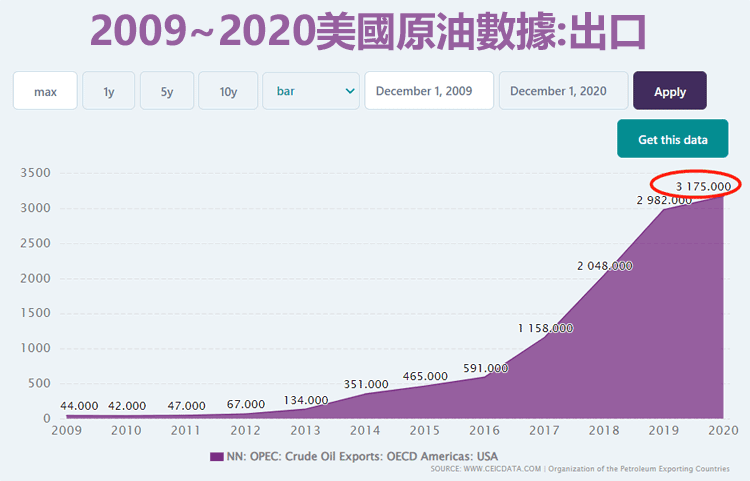Viewport: 750px width, 481px height.
Task: Switch to the 5y time range
Action: point(166,91)
